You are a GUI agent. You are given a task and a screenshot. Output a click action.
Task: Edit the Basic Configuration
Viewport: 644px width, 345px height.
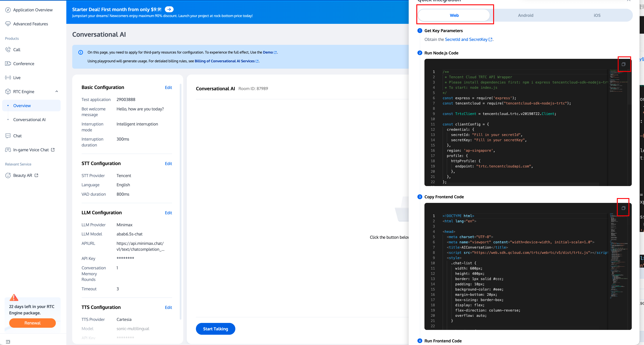click(168, 88)
